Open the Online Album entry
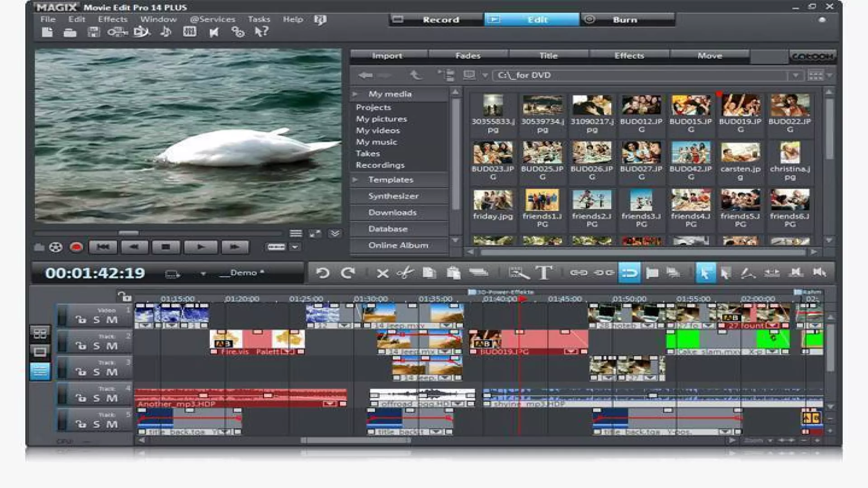Screen dimensions: 868x488 pyautogui.click(x=398, y=245)
